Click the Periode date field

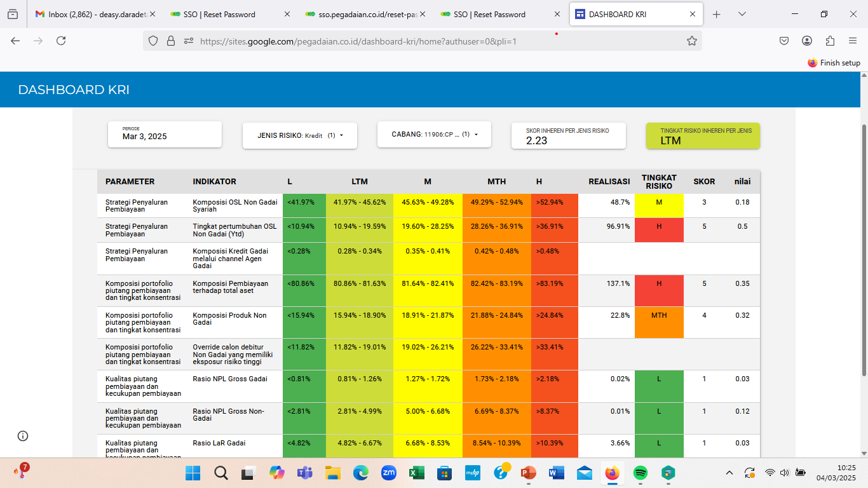(165, 135)
